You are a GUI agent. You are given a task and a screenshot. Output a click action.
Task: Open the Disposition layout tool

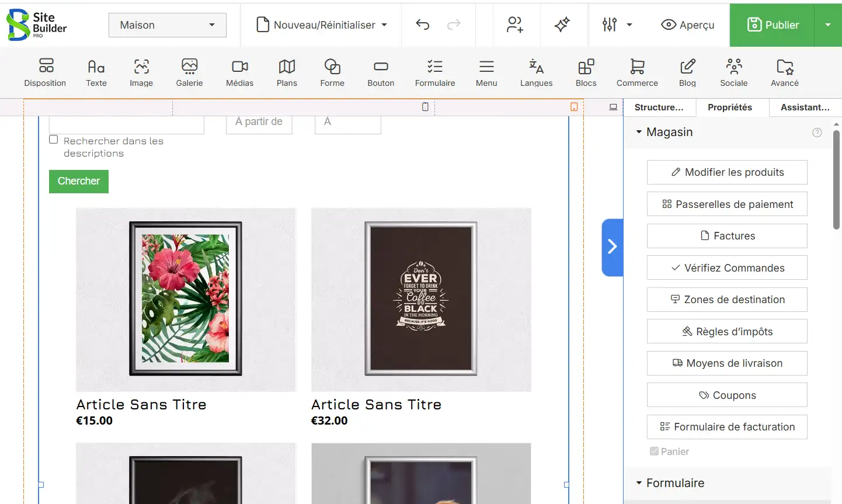(45, 73)
